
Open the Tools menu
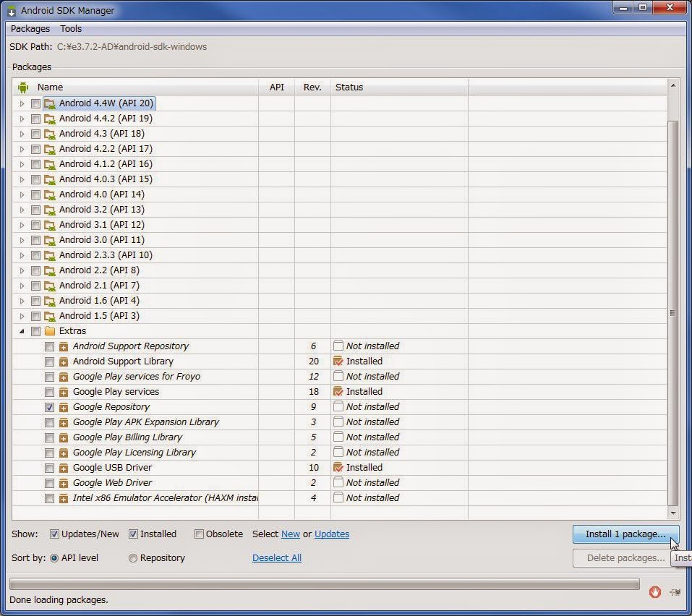pyautogui.click(x=71, y=29)
